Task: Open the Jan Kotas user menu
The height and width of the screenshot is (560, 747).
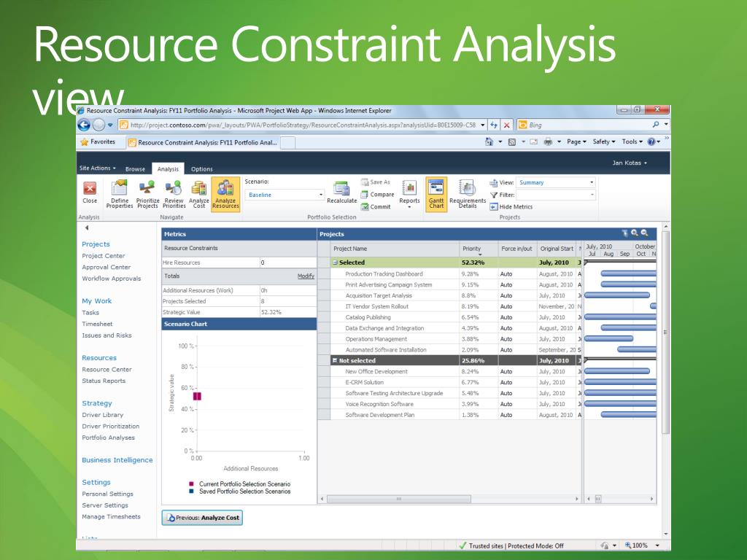Action: (x=630, y=163)
